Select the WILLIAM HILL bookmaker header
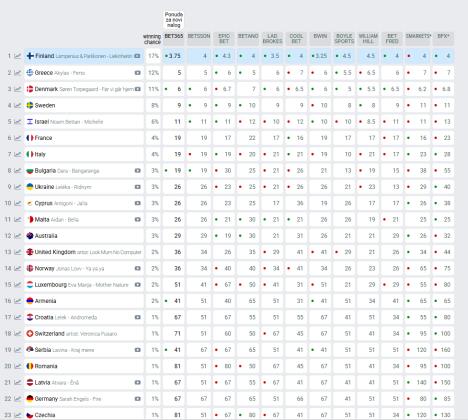Image resolution: width=468 pixels, height=420 pixels. pos(368,39)
